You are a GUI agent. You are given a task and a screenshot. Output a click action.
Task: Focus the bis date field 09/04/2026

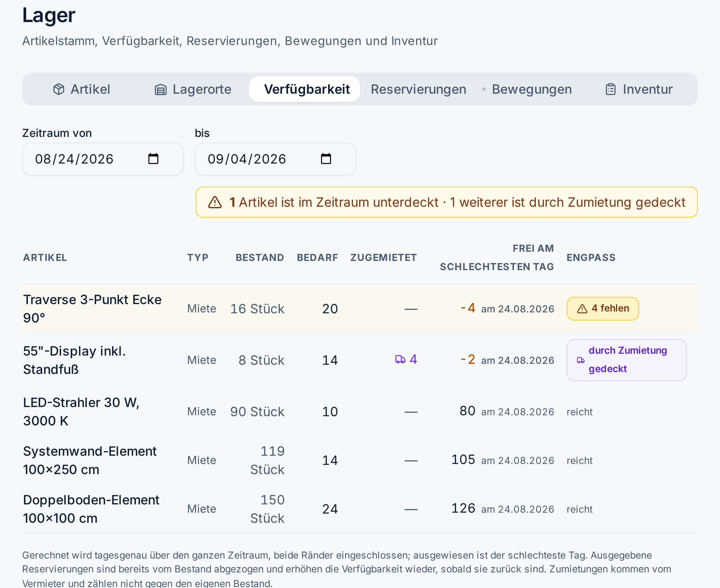[276, 159]
